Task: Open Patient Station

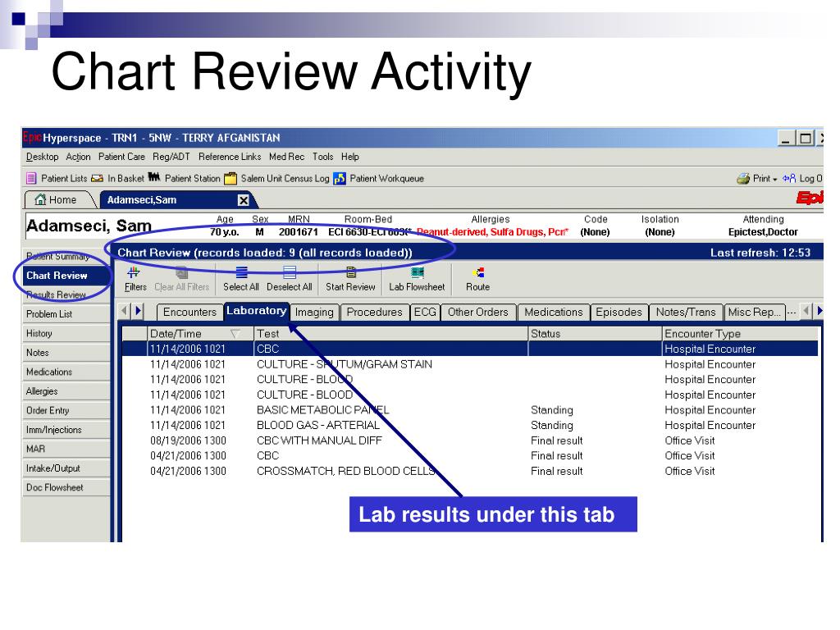Action: [184, 178]
